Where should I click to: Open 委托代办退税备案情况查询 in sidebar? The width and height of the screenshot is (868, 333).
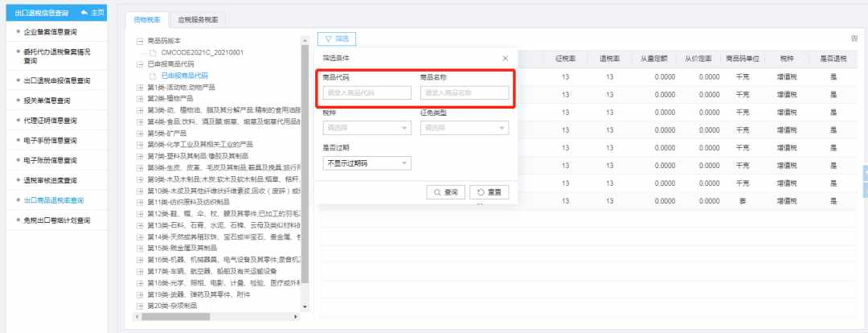pos(56,56)
